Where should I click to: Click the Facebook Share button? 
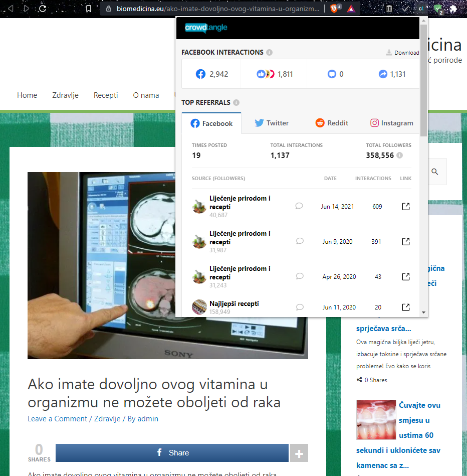pyautogui.click(x=172, y=453)
